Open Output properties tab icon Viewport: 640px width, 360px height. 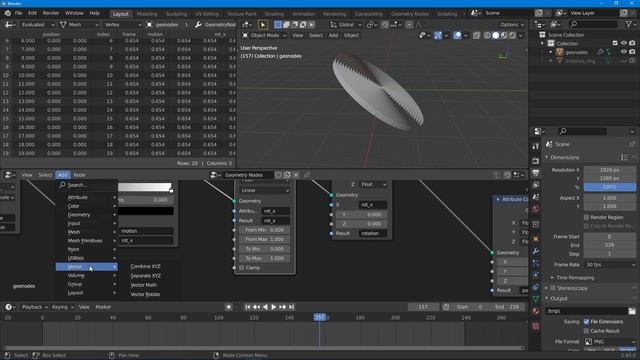tap(536, 173)
